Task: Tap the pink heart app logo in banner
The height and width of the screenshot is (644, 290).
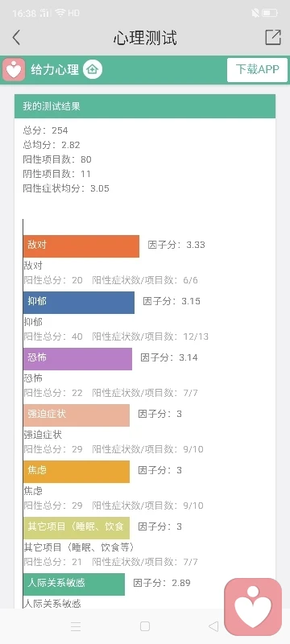Action: click(x=14, y=69)
